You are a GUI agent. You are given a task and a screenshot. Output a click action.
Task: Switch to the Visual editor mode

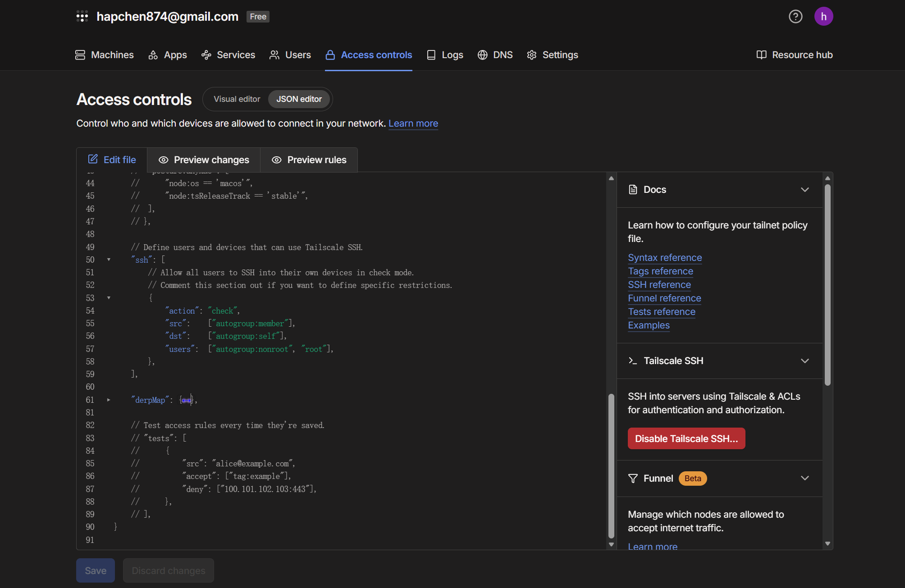[x=237, y=99]
